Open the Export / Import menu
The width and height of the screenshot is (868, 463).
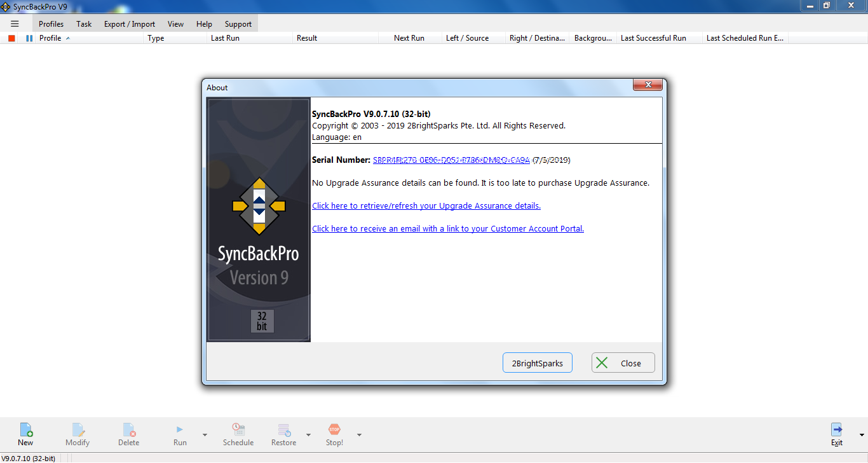[130, 24]
